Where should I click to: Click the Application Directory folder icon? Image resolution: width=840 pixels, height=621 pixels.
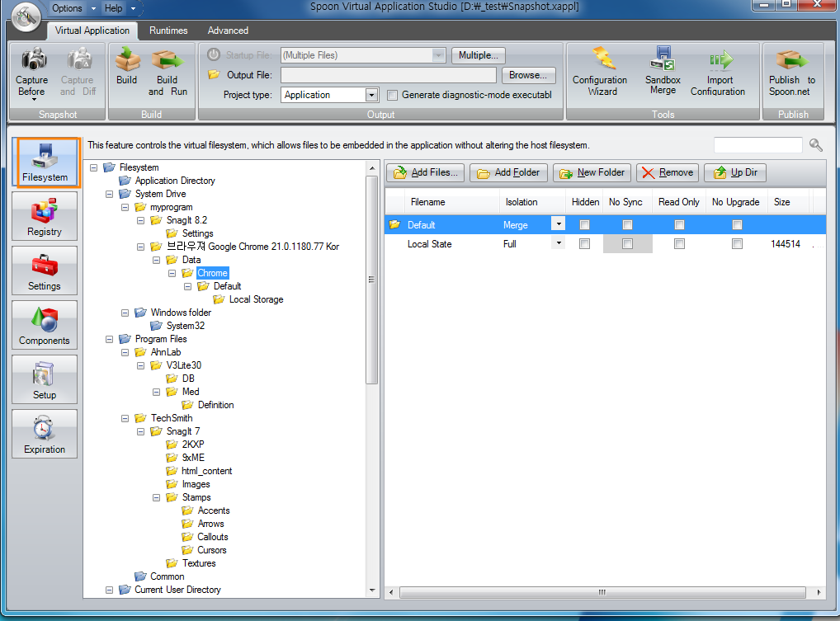pyautogui.click(x=125, y=181)
